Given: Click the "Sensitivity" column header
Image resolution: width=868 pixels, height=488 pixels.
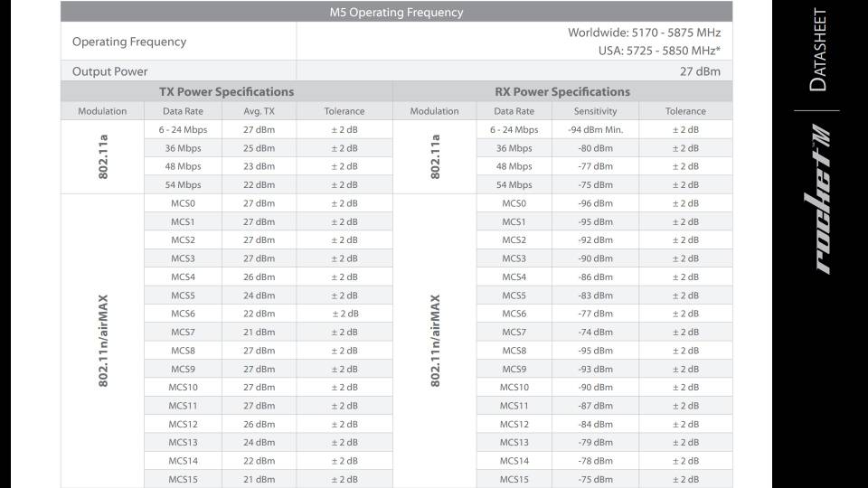Looking at the screenshot, I should [595, 111].
